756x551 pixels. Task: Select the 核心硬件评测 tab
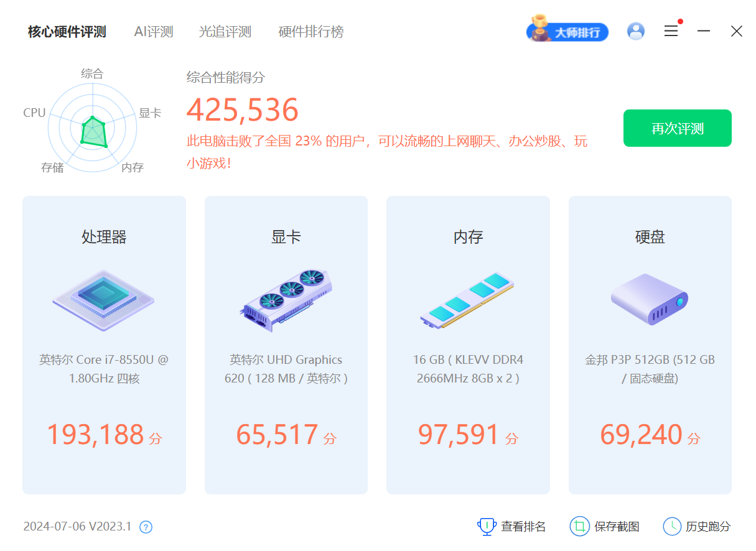pyautogui.click(x=66, y=32)
